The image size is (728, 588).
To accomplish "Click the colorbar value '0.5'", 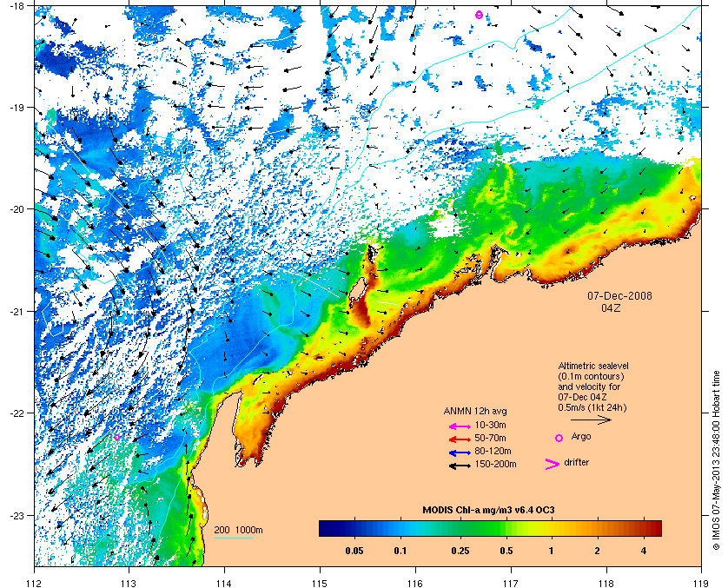I will [x=506, y=552].
